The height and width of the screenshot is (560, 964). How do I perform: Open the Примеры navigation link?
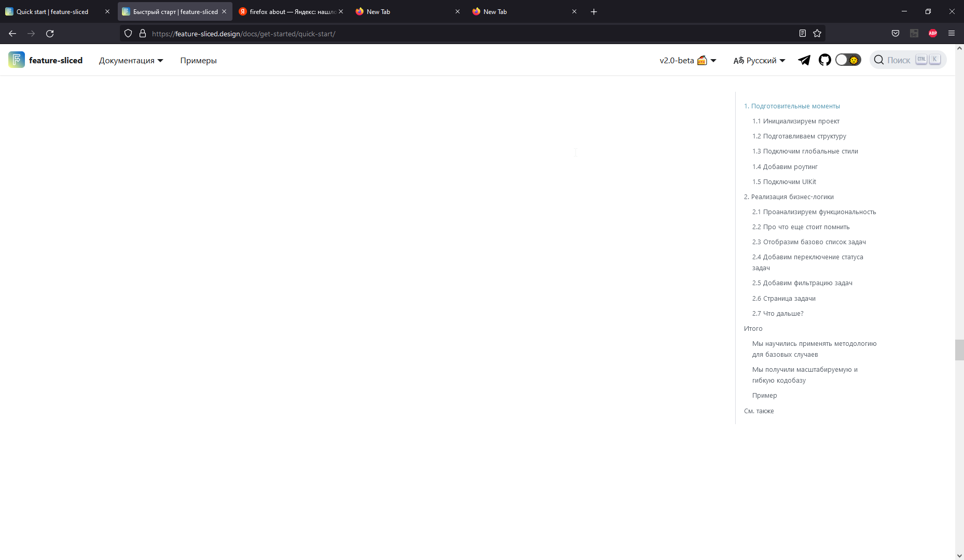(198, 61)
